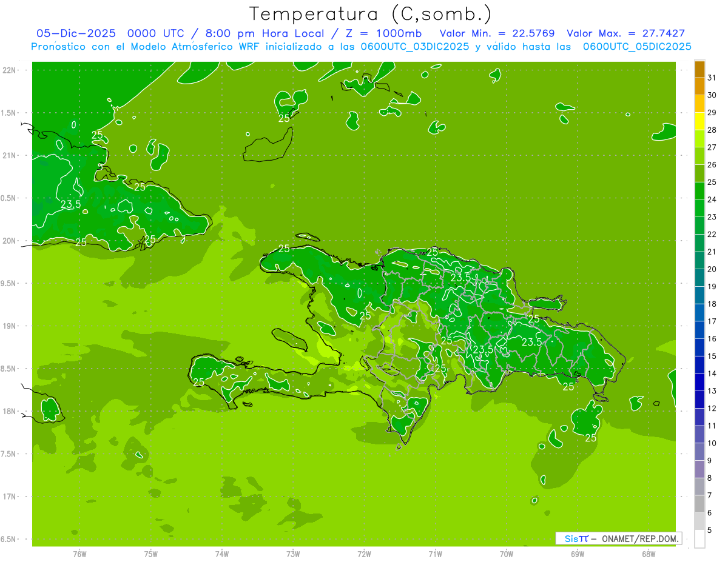Viewport: 728px width, 562px height.
Task: Click the '72W' longitude axis label
Action: click(x=364, y=554)
